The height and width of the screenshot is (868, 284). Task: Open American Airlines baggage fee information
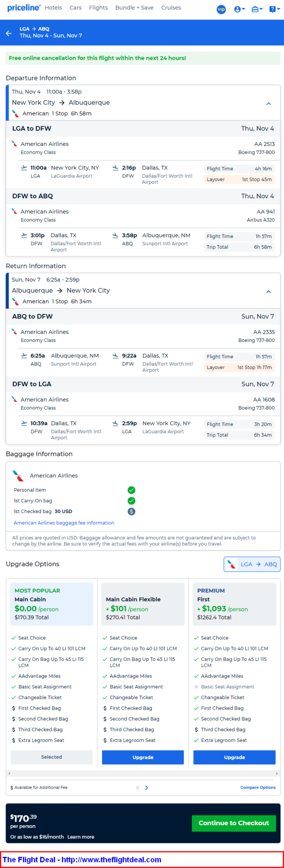[64, 523]
